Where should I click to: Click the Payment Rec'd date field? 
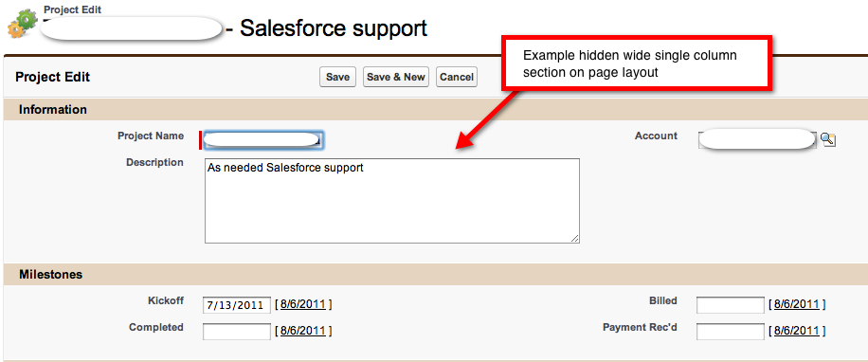click(x=731, y=332)
